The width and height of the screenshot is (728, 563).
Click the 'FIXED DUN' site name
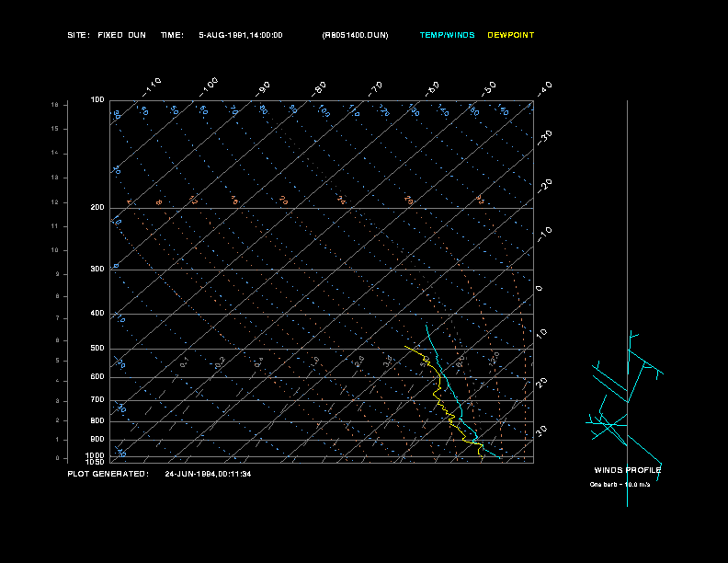click(121, 35)
